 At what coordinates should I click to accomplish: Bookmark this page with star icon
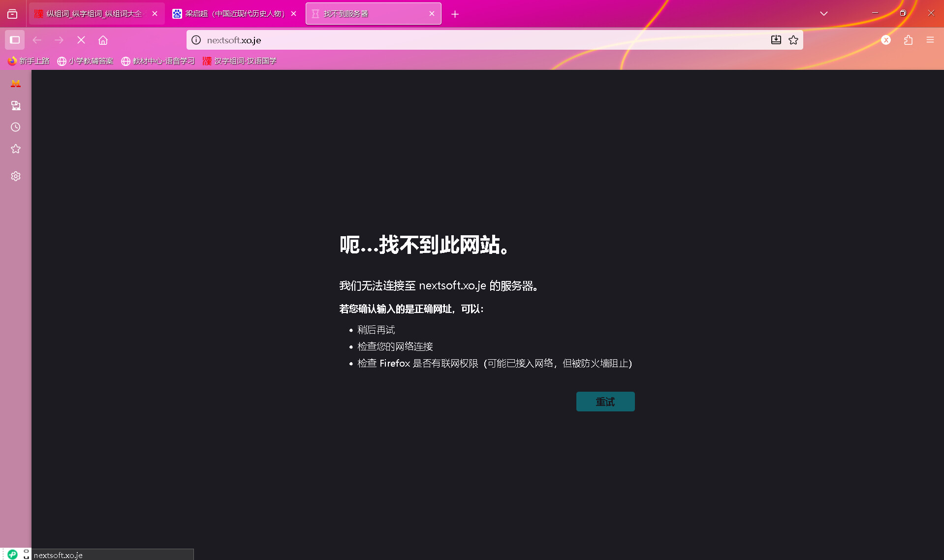[793, 40]
